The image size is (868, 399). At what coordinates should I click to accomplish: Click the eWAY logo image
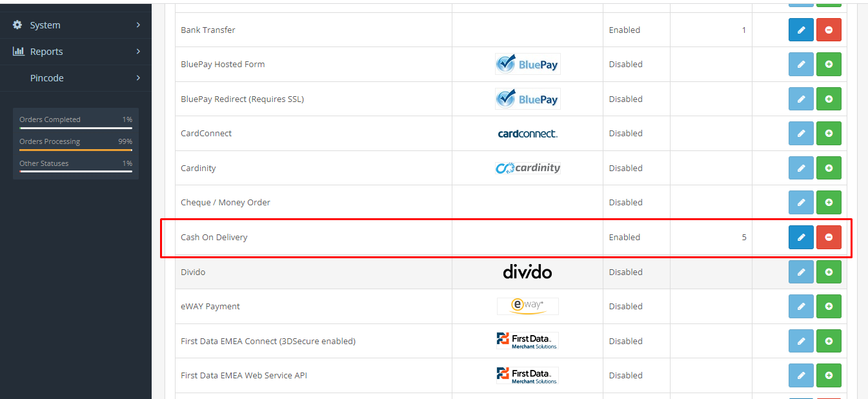(527, 306)
